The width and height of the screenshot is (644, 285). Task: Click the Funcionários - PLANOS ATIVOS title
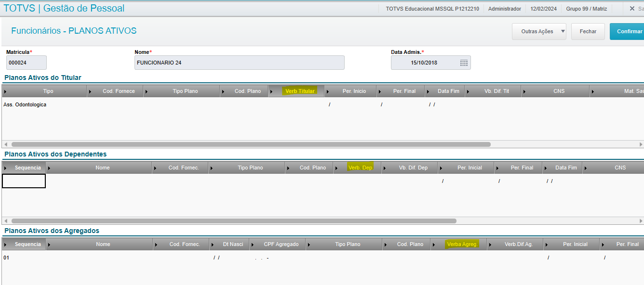coord(74,31)
